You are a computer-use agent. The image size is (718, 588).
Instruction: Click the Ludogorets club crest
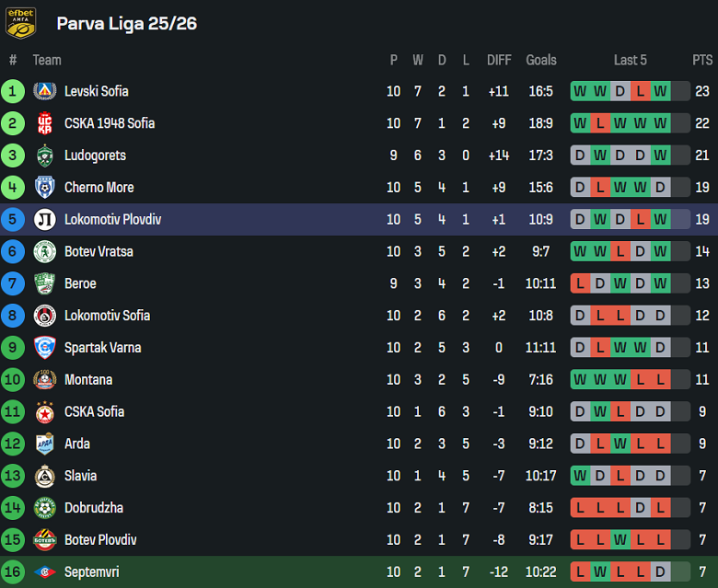coord(44,156)
